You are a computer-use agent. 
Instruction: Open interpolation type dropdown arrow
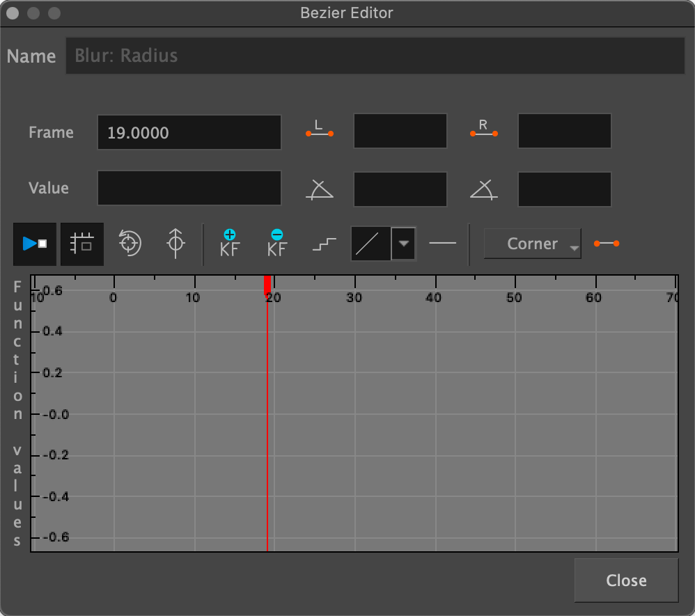(404, 244)
